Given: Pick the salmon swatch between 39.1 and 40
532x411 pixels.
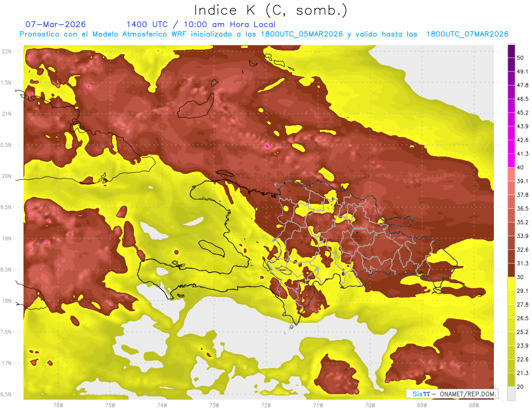Looking at the screenshot, I should pos(511,174).
